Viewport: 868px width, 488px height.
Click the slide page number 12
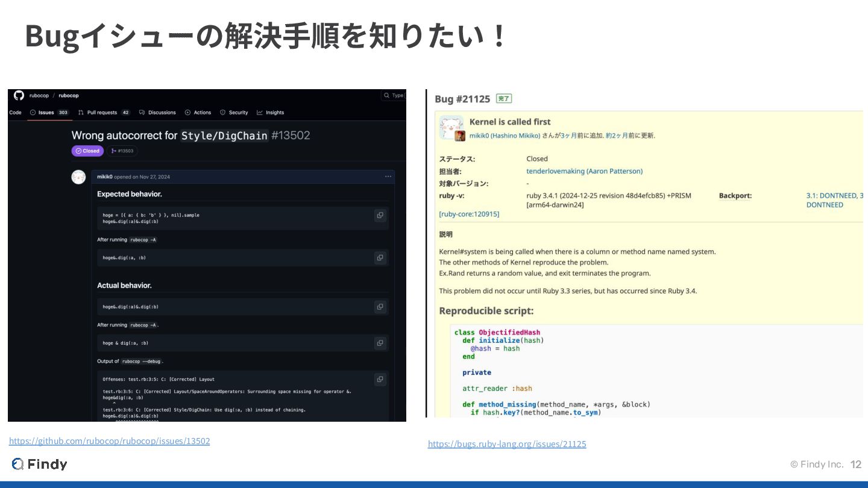(x=856, y=465)
